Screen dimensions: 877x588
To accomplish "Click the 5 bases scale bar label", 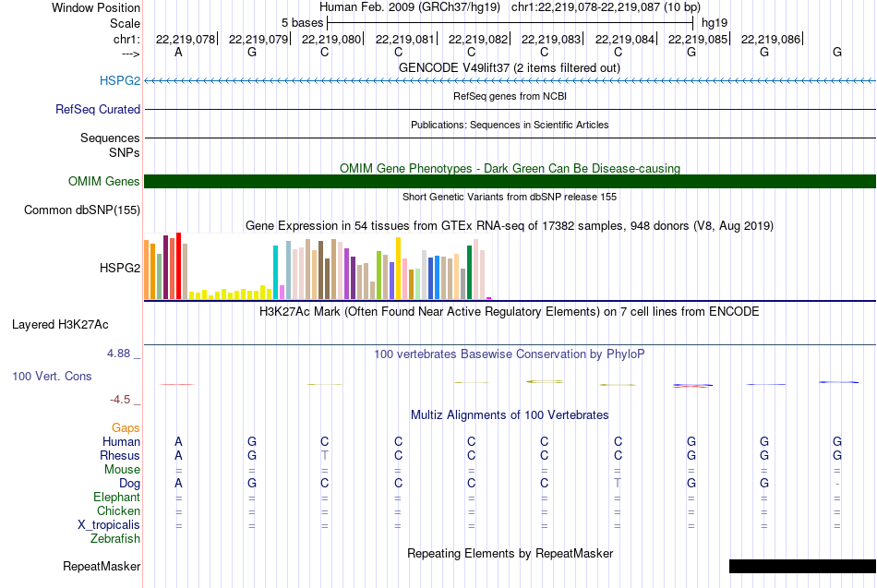I will [x=302, y=23].
